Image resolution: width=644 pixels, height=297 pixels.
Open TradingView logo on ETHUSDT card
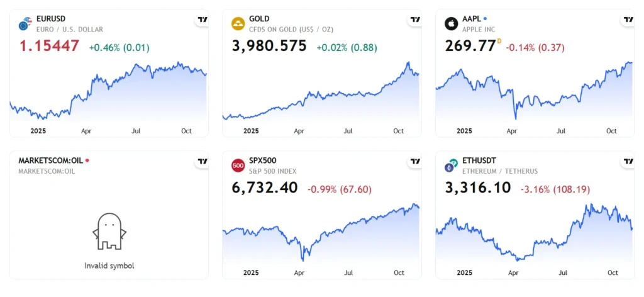[x=628, y=162]
